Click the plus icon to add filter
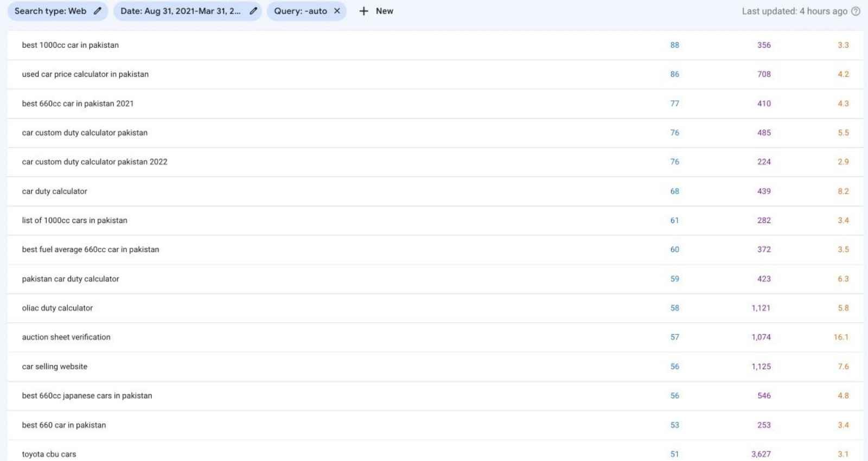Screen dimensions: 868x461 coord(363,11)
